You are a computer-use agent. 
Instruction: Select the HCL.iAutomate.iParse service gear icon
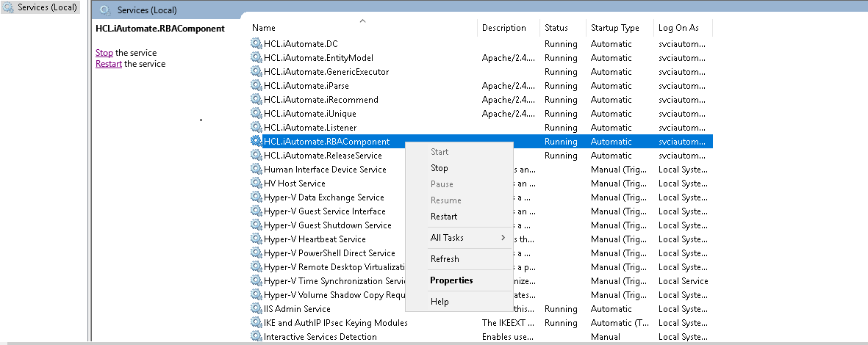coord(256,86)
